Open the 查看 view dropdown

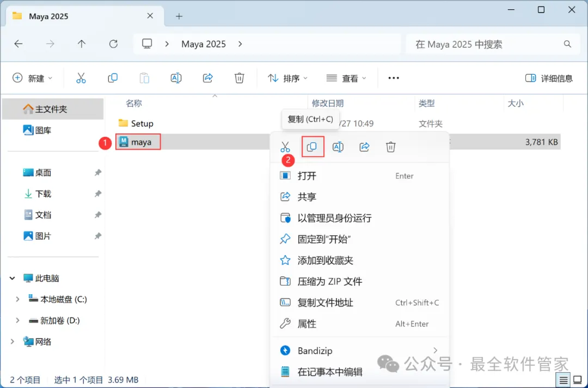pos(346,78)
